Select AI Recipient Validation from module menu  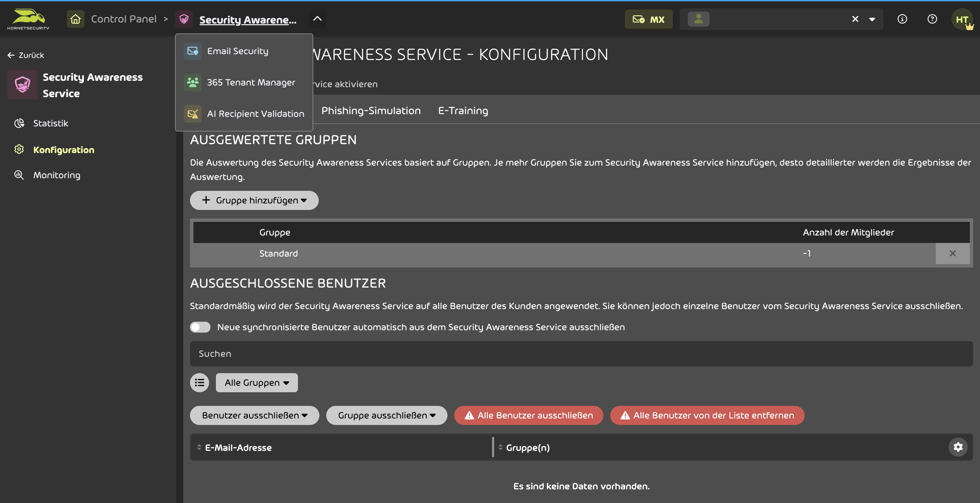(x=244, y=113)
